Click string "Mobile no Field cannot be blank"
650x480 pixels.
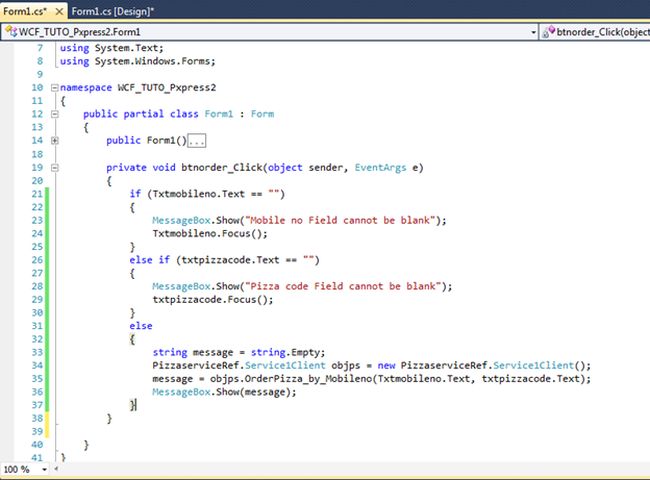(x=340, y=221)
